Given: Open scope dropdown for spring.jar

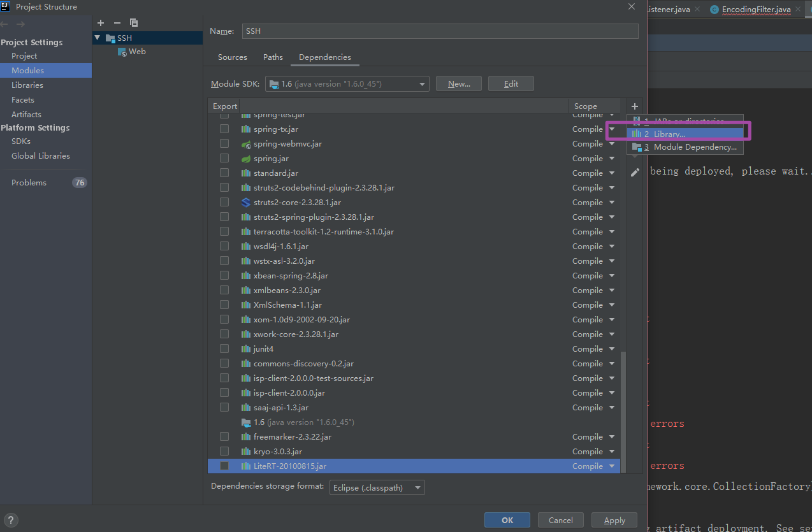Looking at the screenshot, I should click(611, 159).
